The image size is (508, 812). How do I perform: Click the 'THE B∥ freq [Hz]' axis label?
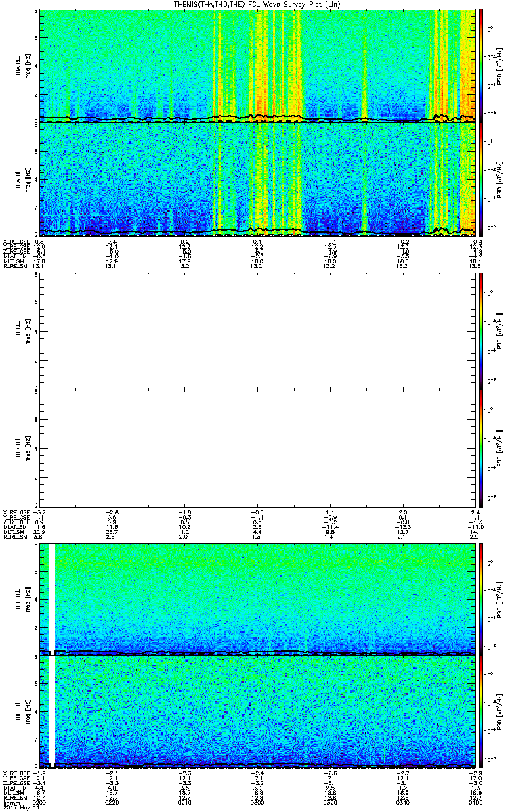[x=22, y=711]
